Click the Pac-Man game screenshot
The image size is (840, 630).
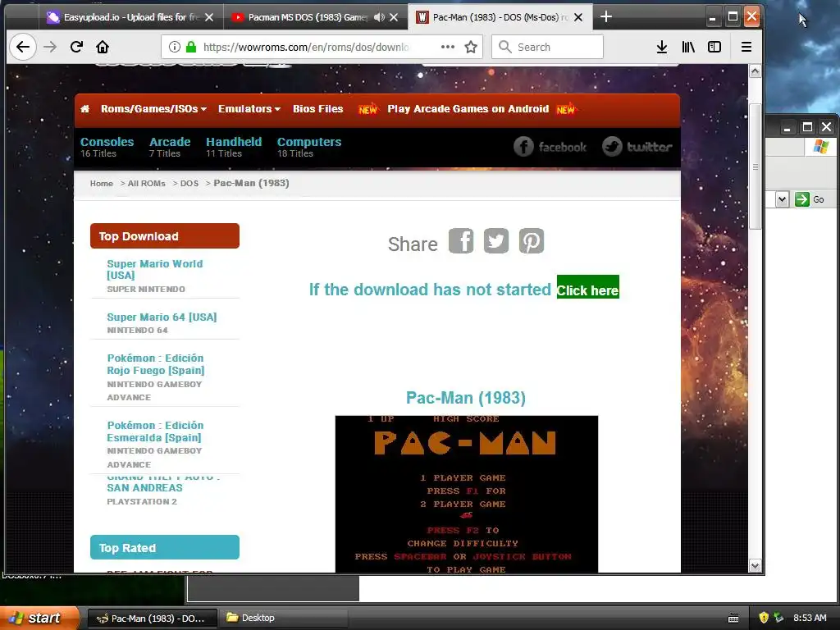point(467,494)
